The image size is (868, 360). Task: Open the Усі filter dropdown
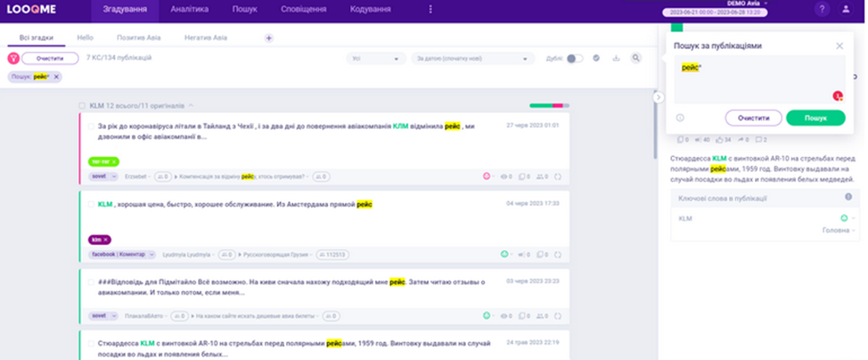[373, 58]
